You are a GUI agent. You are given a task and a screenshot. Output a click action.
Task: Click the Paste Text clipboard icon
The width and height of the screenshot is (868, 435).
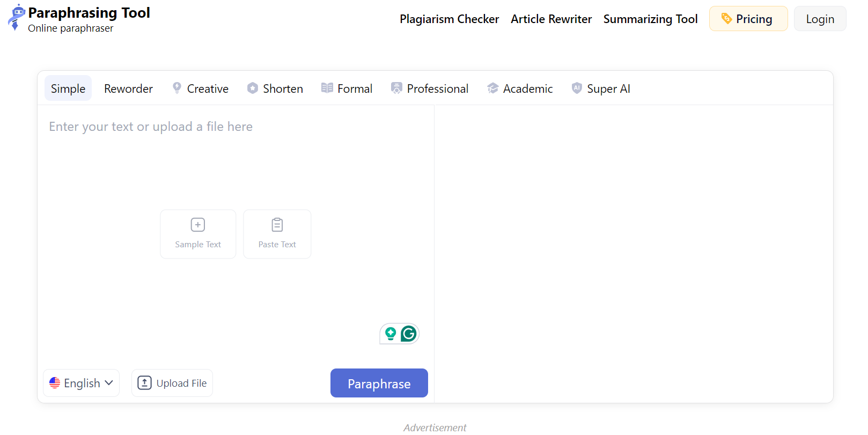click(x=277, y=225)
